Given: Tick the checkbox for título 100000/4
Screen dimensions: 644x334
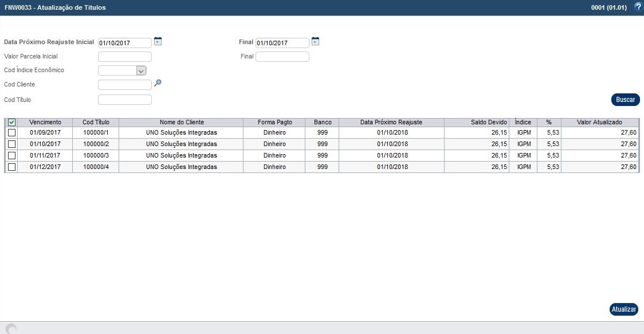Looking at the screenshot, I should [x=11, y=167].
